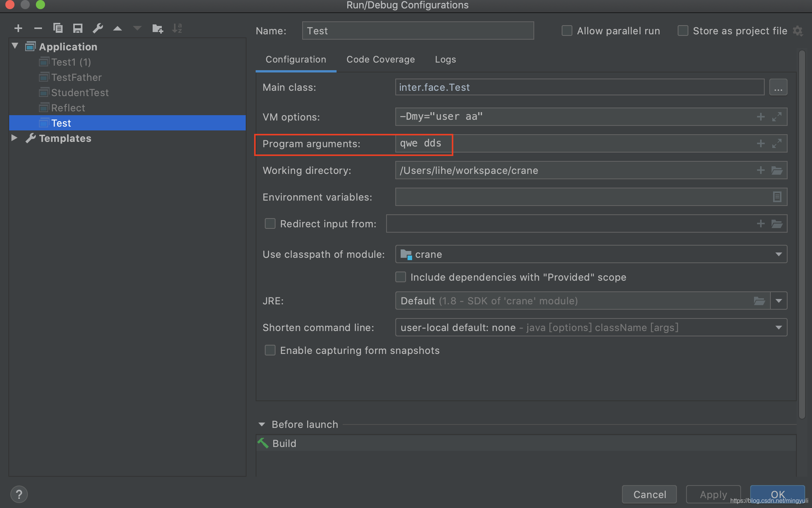Click the add new configuration plus icon
This screenshot has width=812, height=508.
(x=18, y=28)
